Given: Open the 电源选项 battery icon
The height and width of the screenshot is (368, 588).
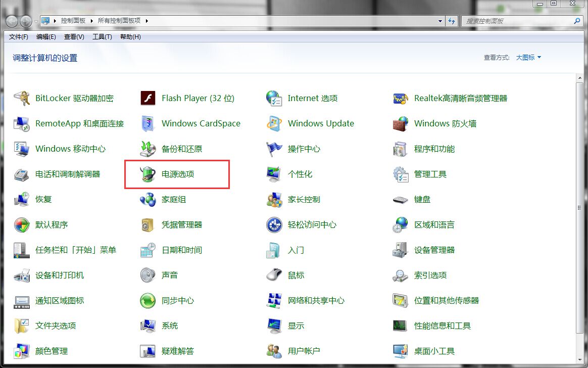Looking at the screenshot, I should coord(148,174).
